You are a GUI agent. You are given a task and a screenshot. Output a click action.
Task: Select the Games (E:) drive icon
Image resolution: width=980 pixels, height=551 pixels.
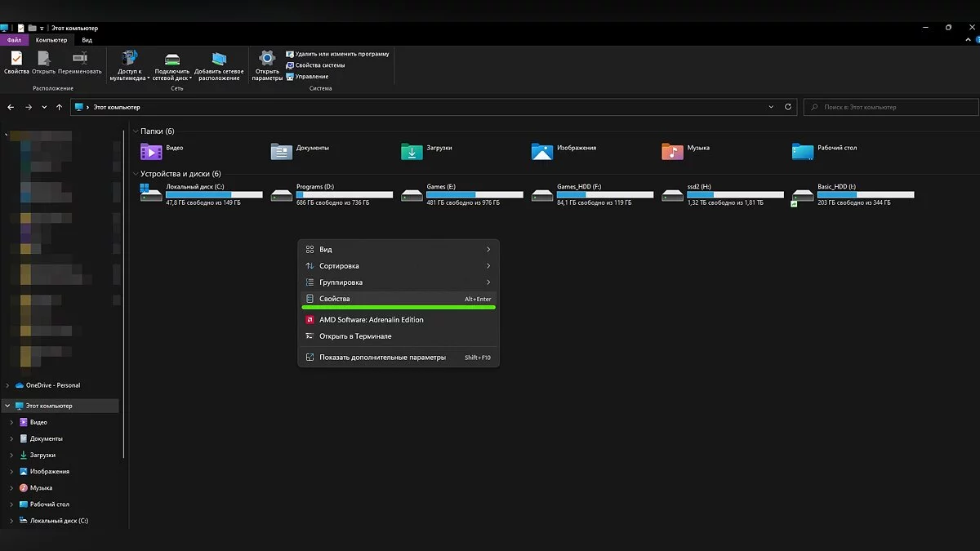412,195
